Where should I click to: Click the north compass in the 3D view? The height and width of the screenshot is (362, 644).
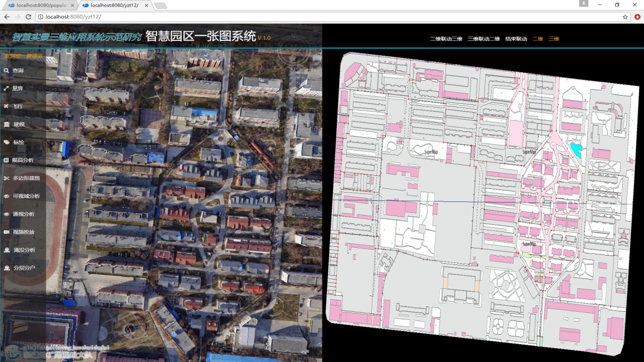tap(294, 50)
